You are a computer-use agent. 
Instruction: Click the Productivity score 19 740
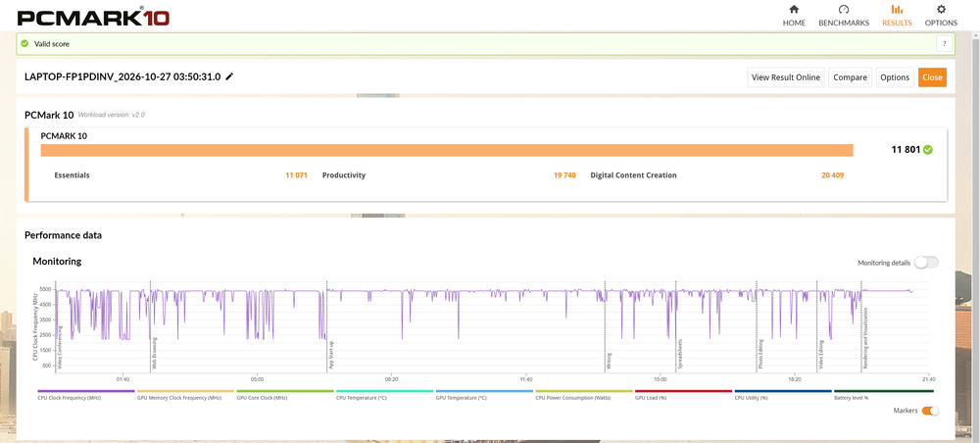click(564, 175)
